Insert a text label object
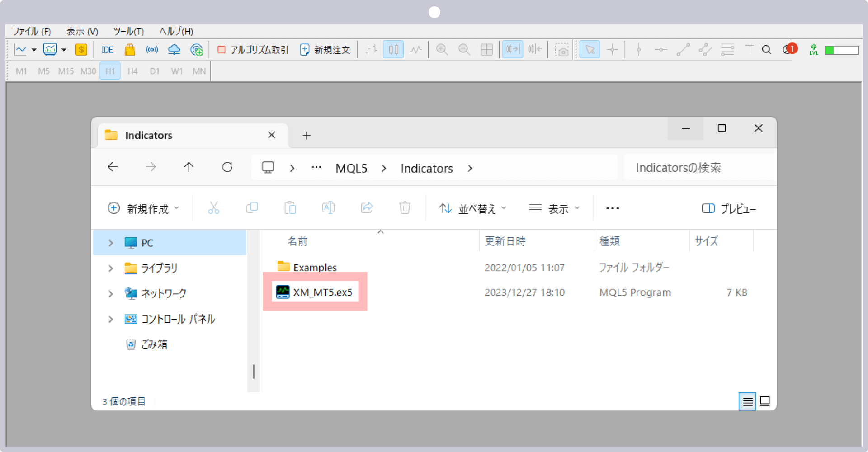868x452 pixels. [x=750, y=50]
